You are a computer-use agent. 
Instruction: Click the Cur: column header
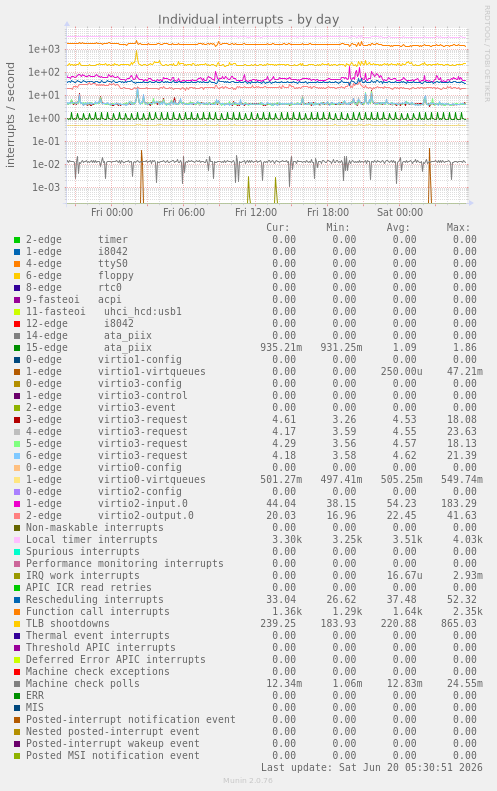coord(278,228)
